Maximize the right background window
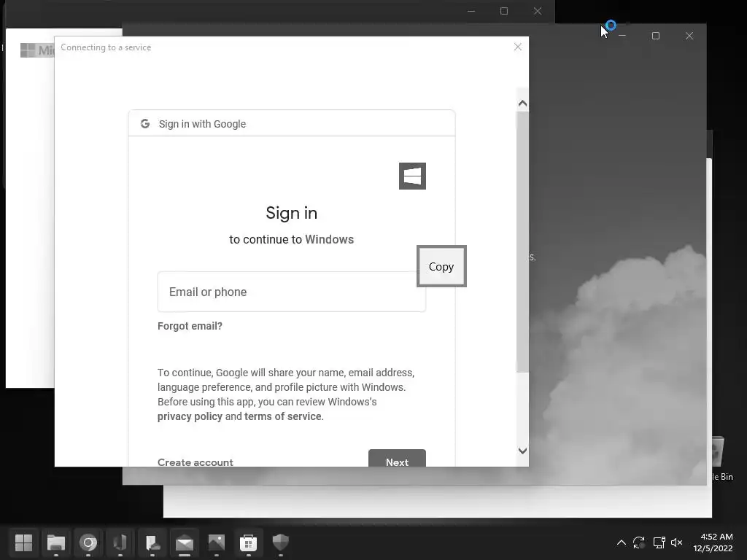 click(x=656, y=36)
